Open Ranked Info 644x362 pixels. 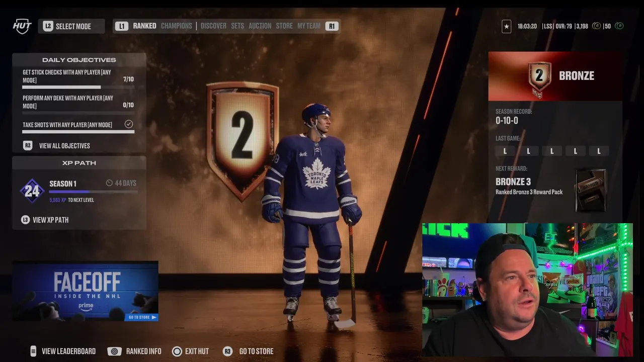point(143,351)
